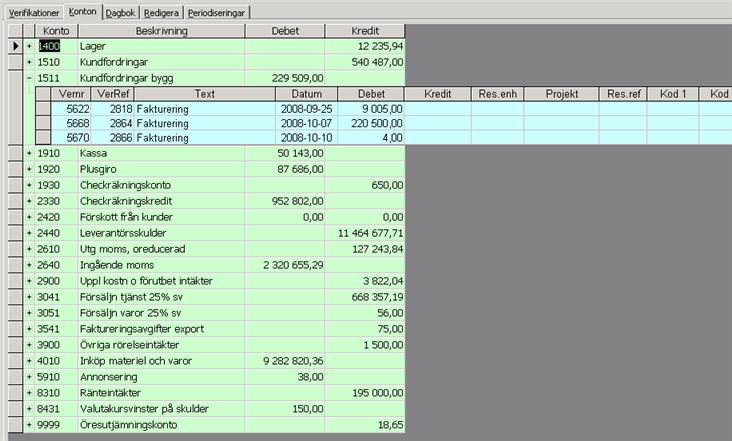Expand account 2900 Uppl kostn
Viewport: 732px width, 441px height.
pyautogui.click(x=29, y=281)
